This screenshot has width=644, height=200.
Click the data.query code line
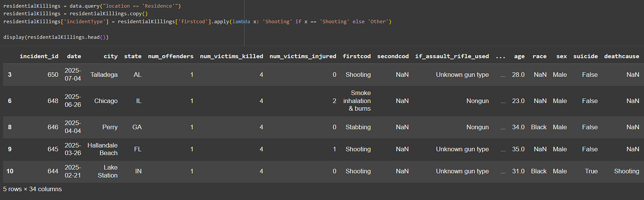tap(92, 6)
